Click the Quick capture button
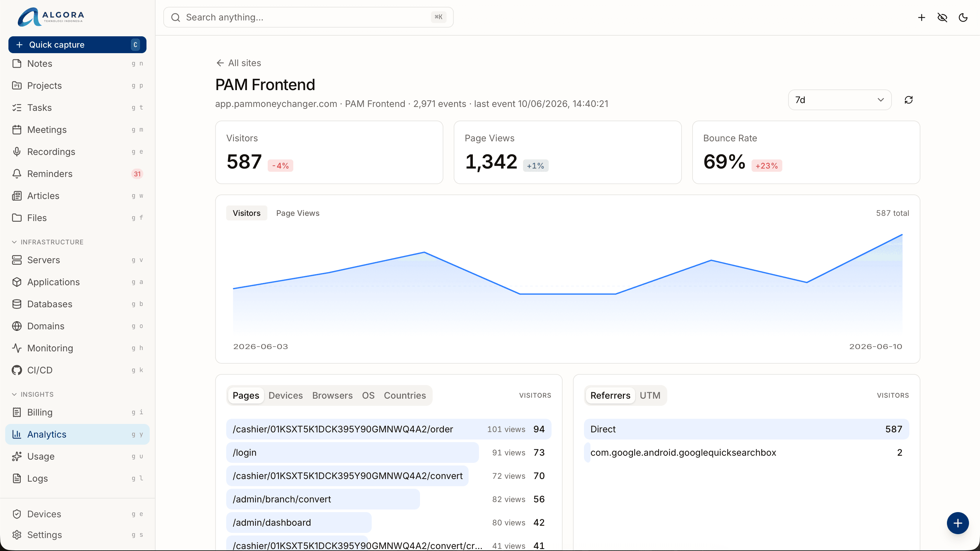The image size is (980, 551). coord(77,44)
